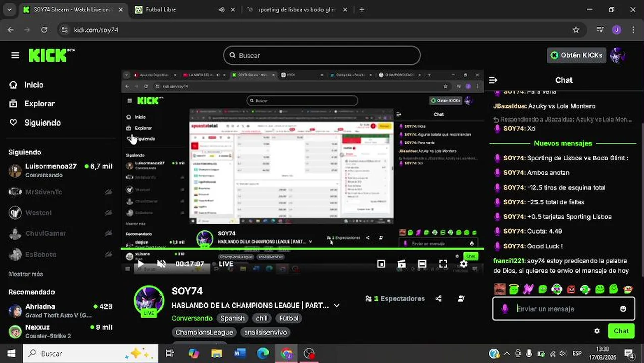Select the analisisenvivo tag

[265, 332]
